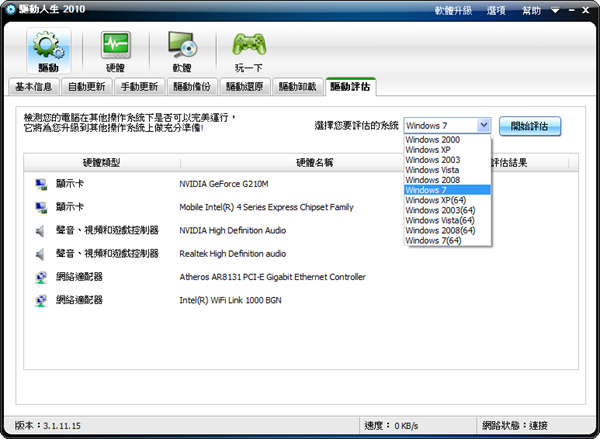Click network icon for Atheros AR8131 row
Image resolution: width=600 pixels, height=439 pixels.
coord(41,277)
